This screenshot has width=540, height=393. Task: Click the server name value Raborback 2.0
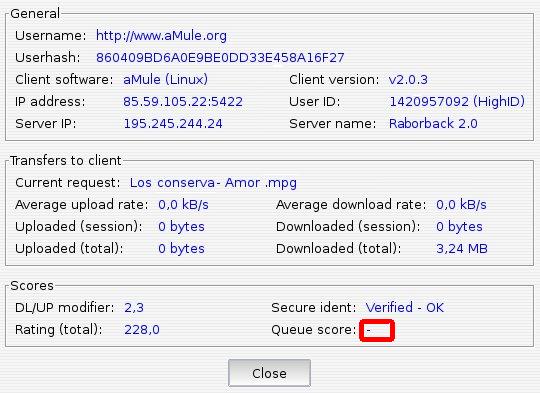(x=433, y=124)
